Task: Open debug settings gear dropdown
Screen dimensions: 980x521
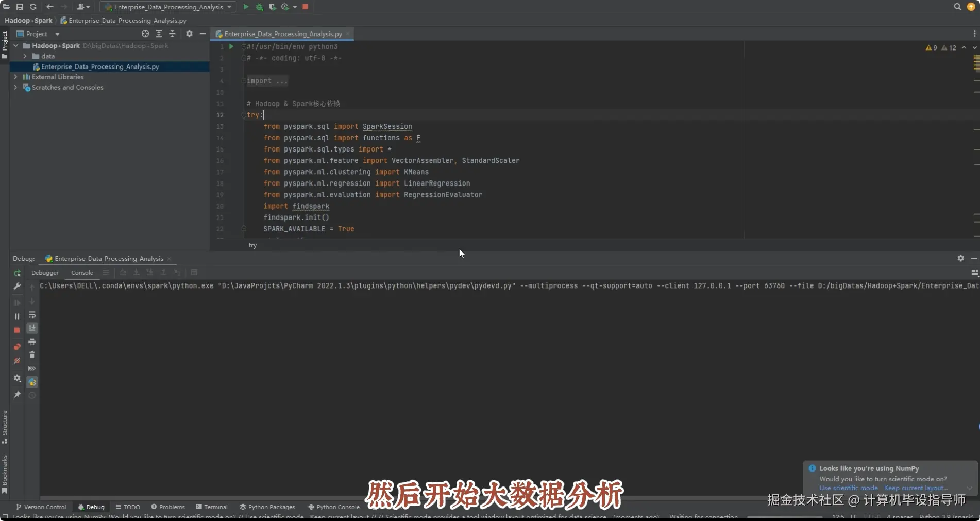Action: (17, 378)
